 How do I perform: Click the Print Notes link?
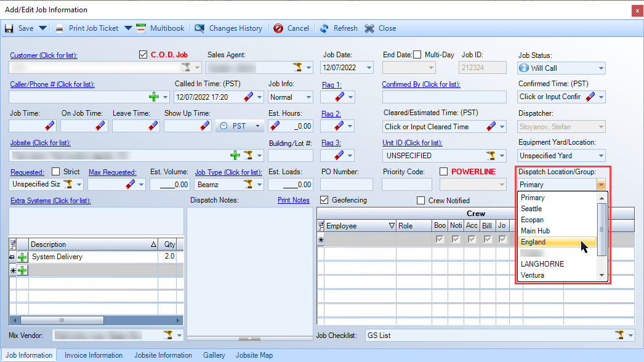coord(294,200)
